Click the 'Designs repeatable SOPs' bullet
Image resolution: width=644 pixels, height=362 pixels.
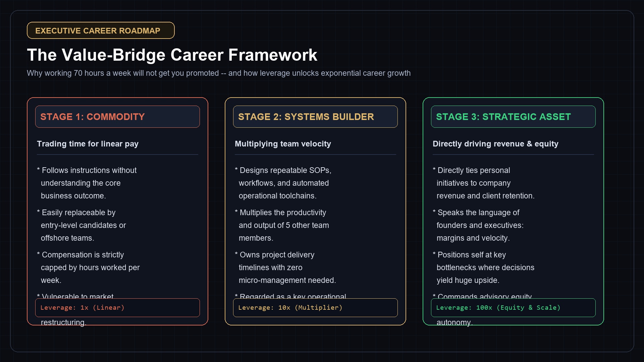click(283, 183)
